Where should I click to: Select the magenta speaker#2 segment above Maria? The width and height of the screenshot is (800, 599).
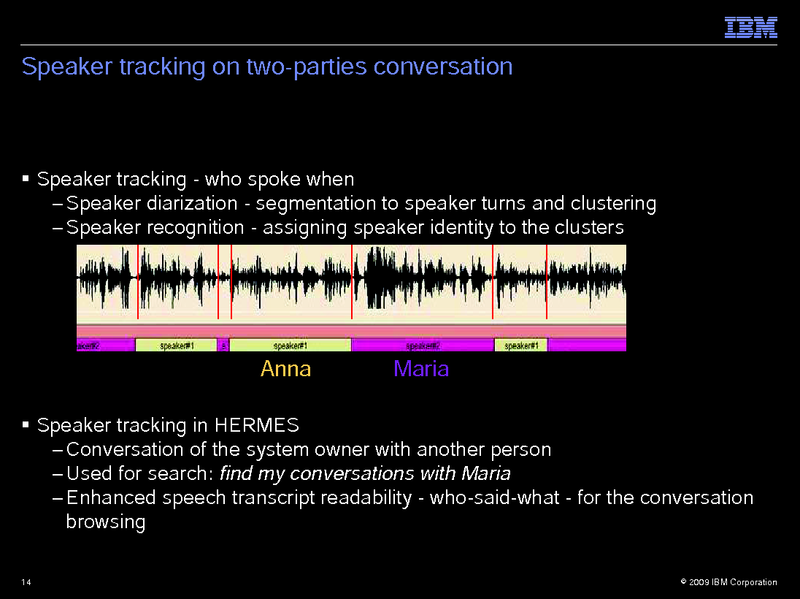[422, 345]
